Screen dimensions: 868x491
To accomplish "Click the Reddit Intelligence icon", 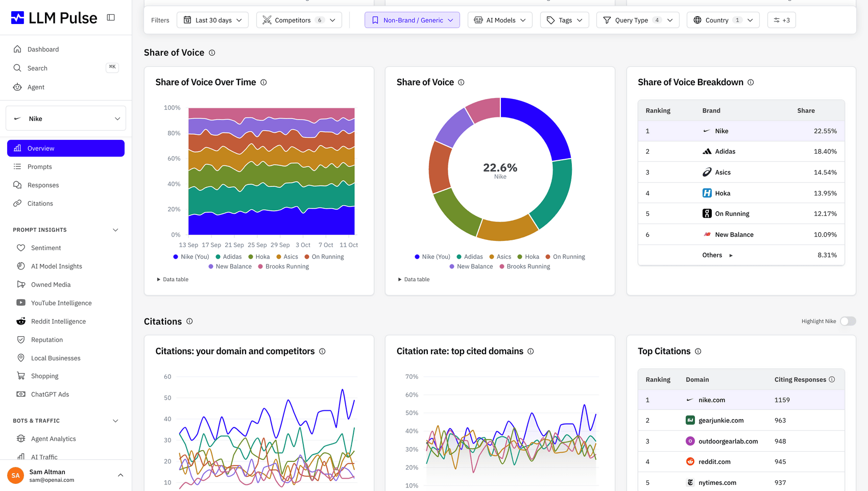I will click(x=21, y=322).
